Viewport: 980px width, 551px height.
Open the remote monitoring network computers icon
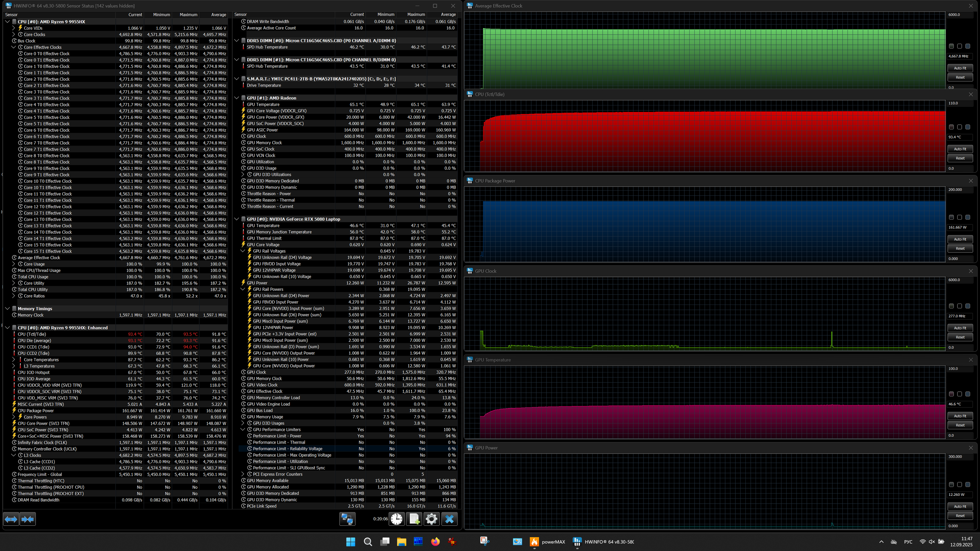click(347, 519)
